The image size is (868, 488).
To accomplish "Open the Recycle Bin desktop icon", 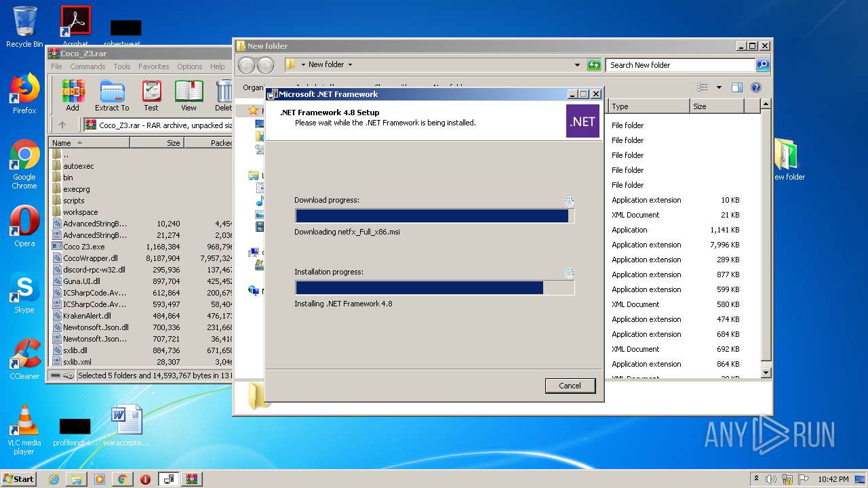I will (x=24, y=26).
